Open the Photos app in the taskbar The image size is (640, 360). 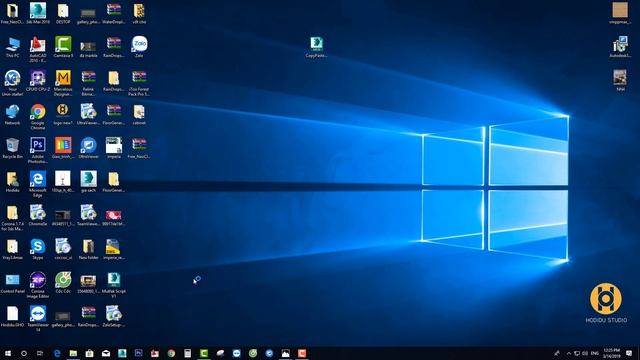pyautogui.click(x=285, y=353)
